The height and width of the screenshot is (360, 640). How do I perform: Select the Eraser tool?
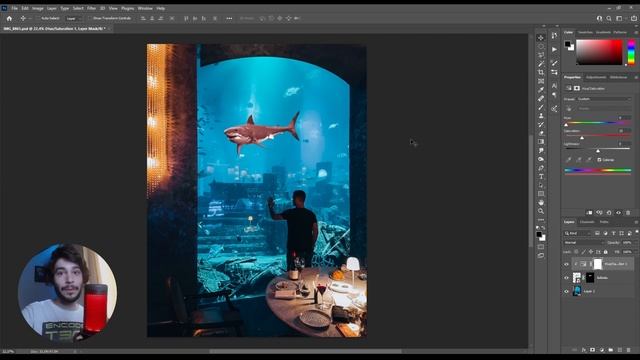click(541, 133)
